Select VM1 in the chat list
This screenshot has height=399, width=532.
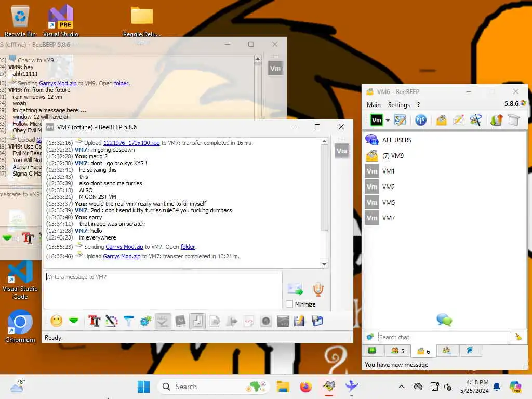click(x=445, y=171)
